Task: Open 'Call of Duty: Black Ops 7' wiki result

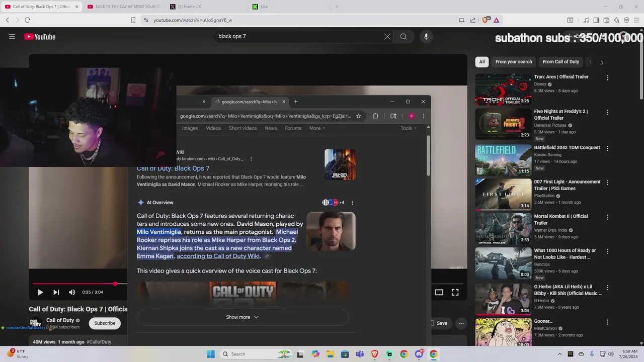Action: pos(173,168)
